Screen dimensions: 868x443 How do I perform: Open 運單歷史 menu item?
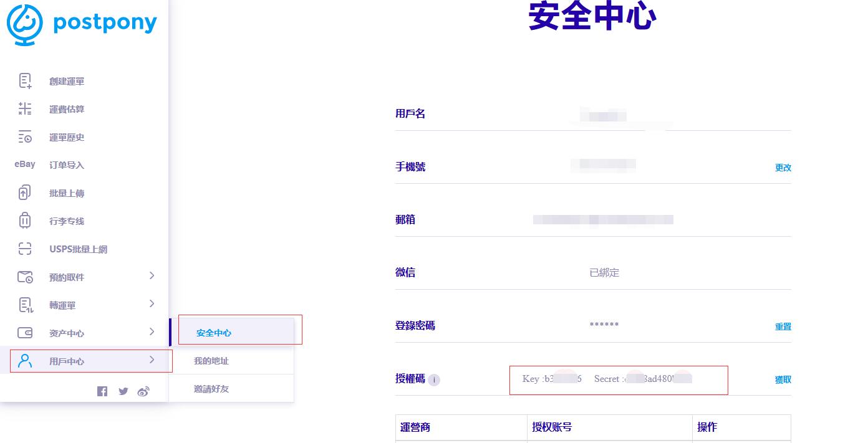click(x=67, y=138)
